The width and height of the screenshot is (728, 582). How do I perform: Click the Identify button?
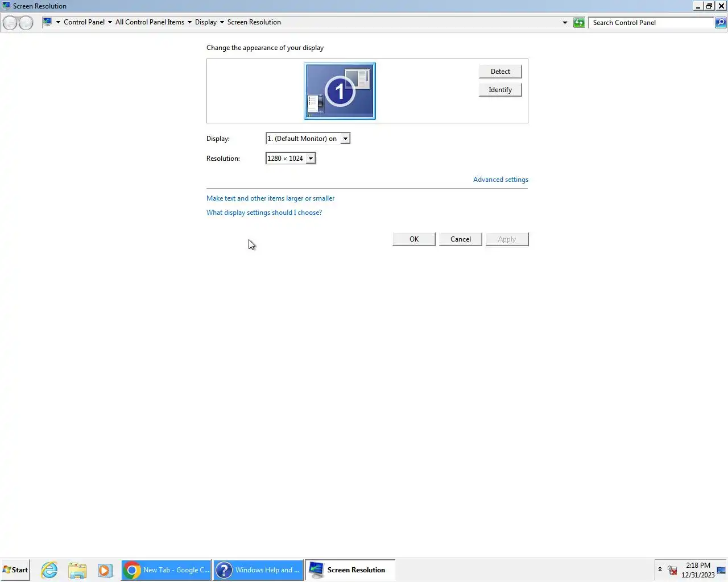point(500,90)
